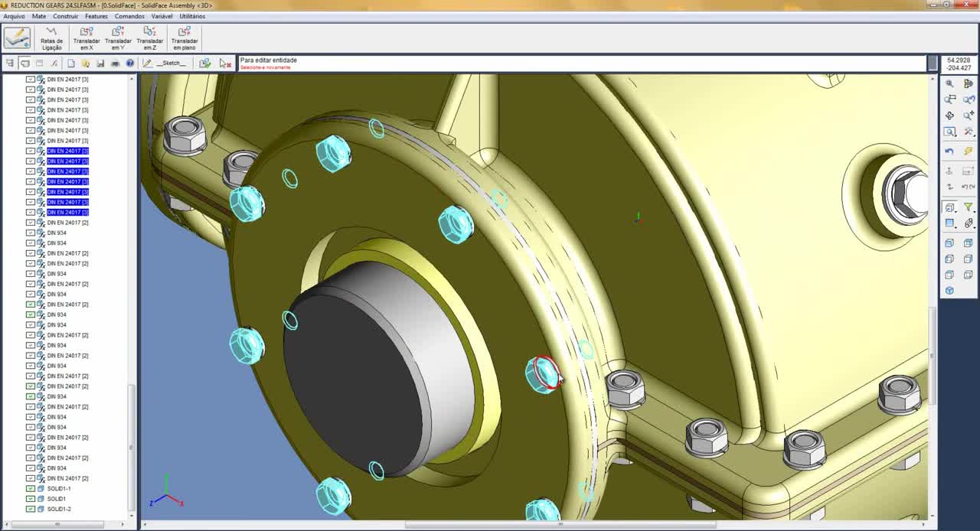Image resolution: width=980 pixels, height=531 pixels.
Task: Toggle the checkbox beside SOLID1
Action: click(x=31, y=499)
